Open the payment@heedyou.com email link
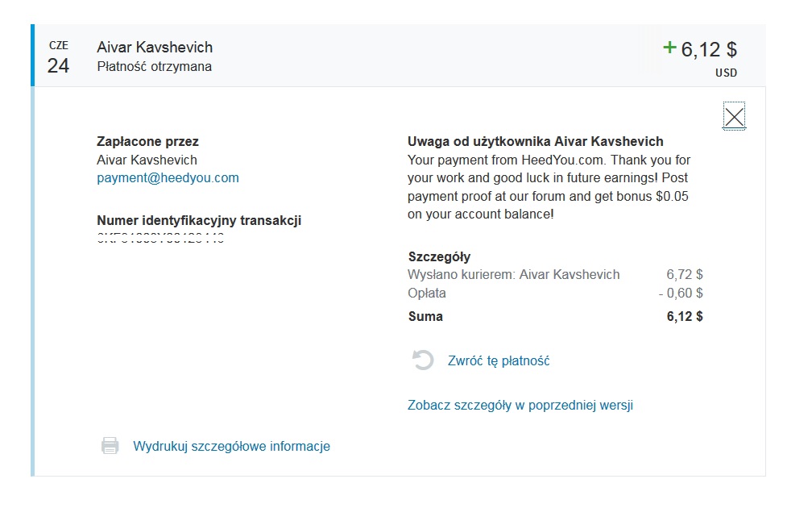Screen dimensions: 812x508 click(168, 177)
